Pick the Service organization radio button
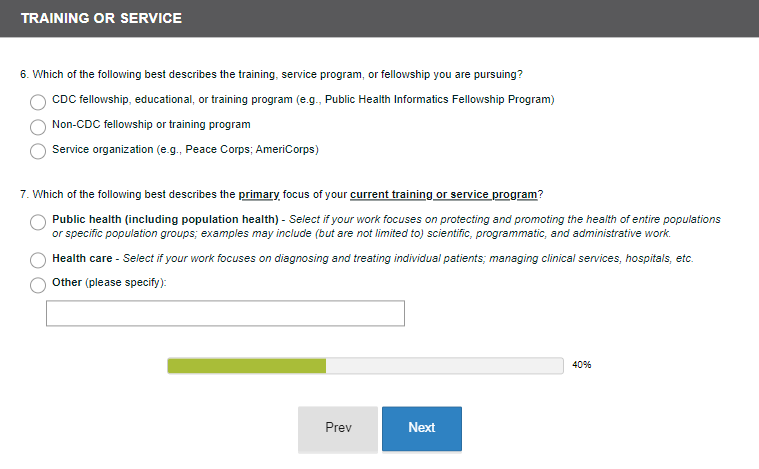Viewport: 759px width, 469px height. coord(38,151)
